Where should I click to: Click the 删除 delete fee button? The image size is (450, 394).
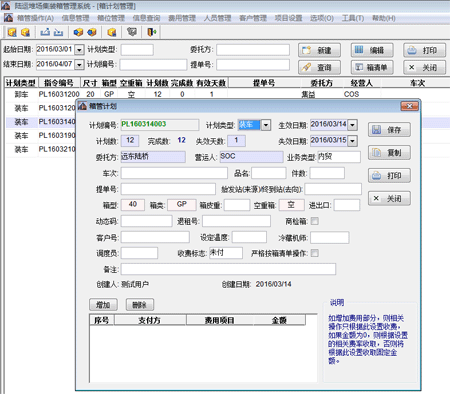click(x=140, y=305)
